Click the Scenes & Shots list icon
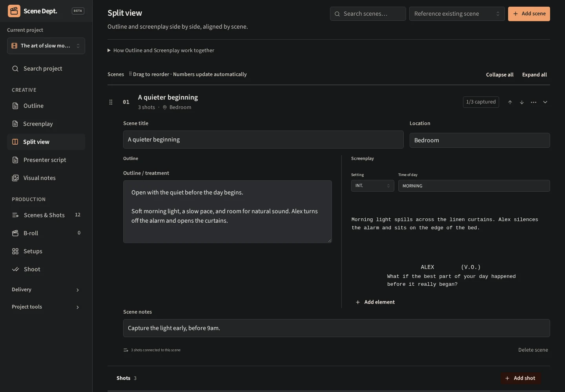This screenshot has height=392, width=565. (x=15, y=215)
